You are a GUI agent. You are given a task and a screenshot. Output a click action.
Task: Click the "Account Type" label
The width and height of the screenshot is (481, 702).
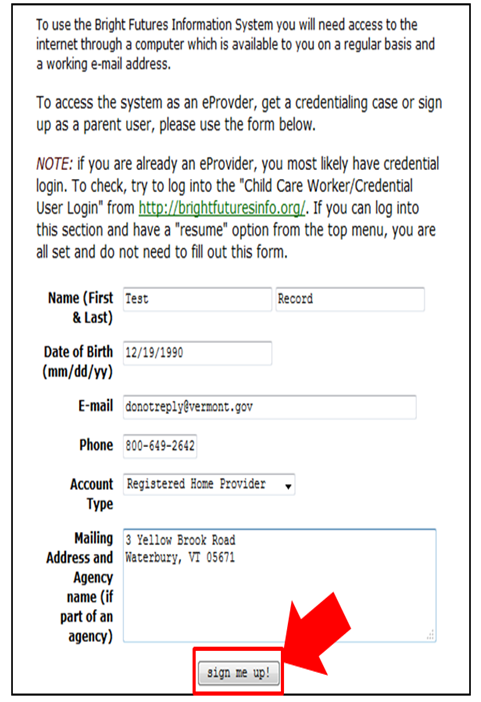pos(91,494)
